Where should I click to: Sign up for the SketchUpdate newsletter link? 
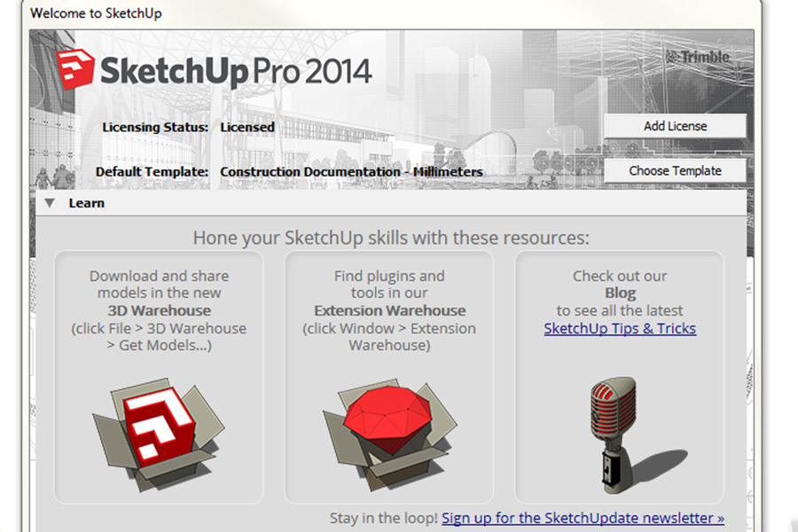tap(583, 518)
